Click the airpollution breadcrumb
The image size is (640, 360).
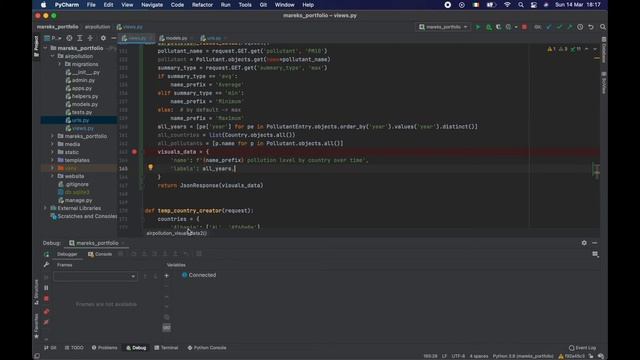(x=98, y=27)
